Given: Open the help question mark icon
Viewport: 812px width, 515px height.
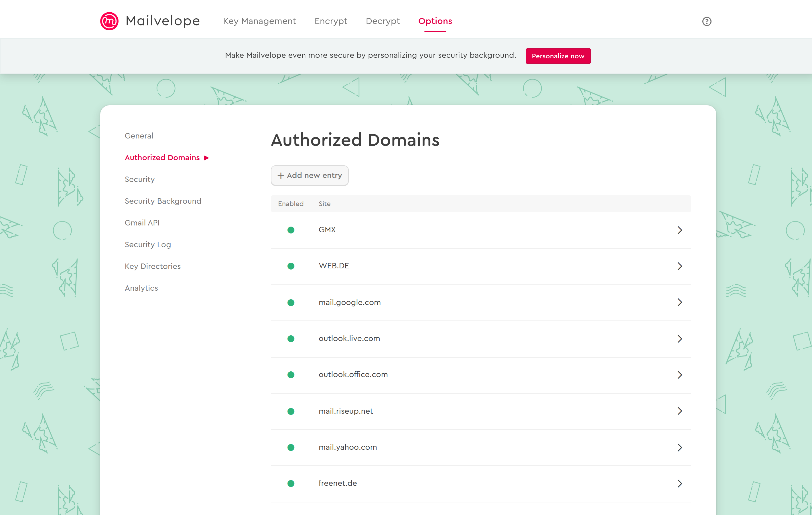Looking at the screenshot, I should (x=706, y=21).
